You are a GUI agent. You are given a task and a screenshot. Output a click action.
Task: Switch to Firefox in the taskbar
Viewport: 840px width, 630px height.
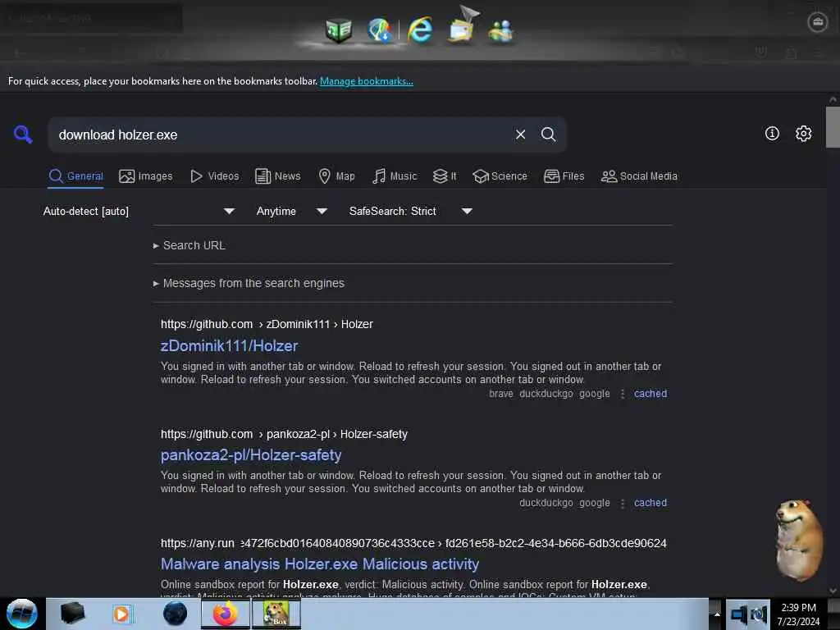[x=226, y=614]
